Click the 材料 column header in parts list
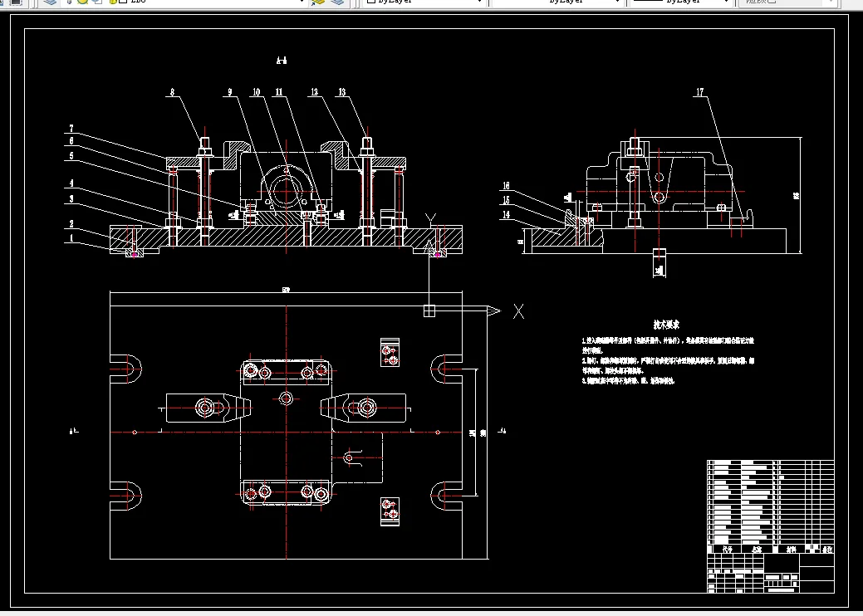 (791, 550)
